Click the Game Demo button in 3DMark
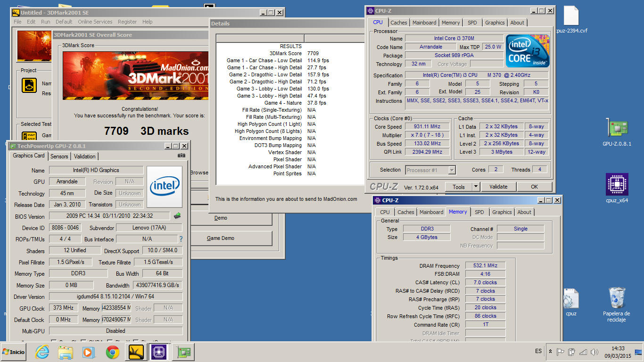 [x=221, y=238]
